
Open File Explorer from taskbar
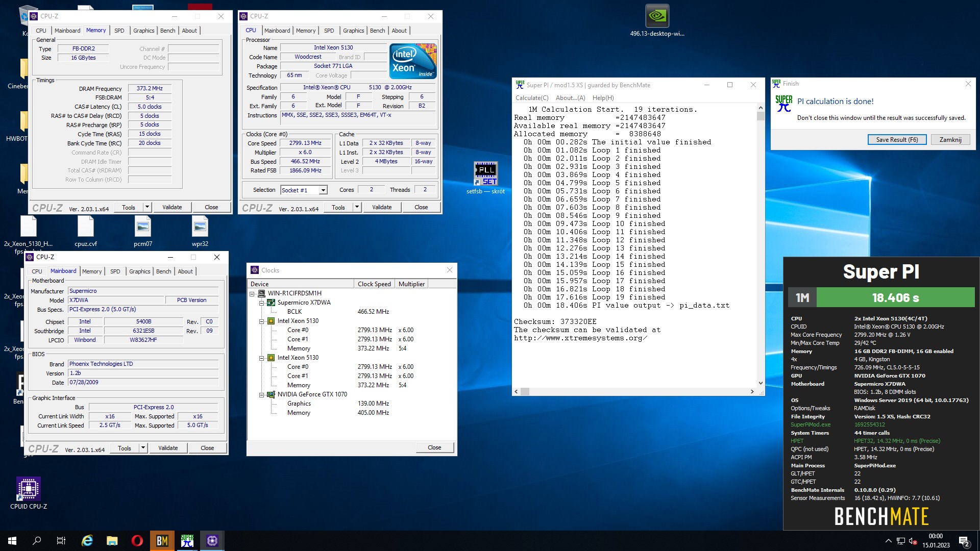(112, 541)
